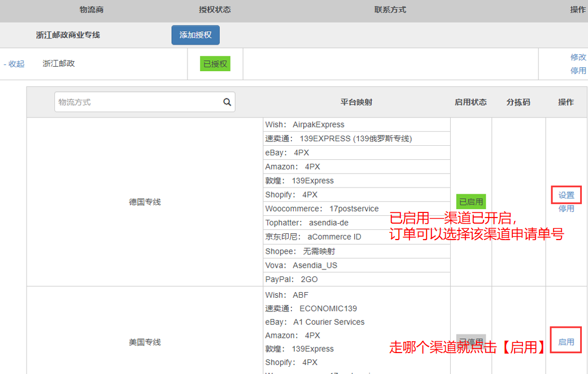Click 停用 link for 德国专线
Image resolution: width=588 pixels, height=374 pixels.
coord(566,208)
